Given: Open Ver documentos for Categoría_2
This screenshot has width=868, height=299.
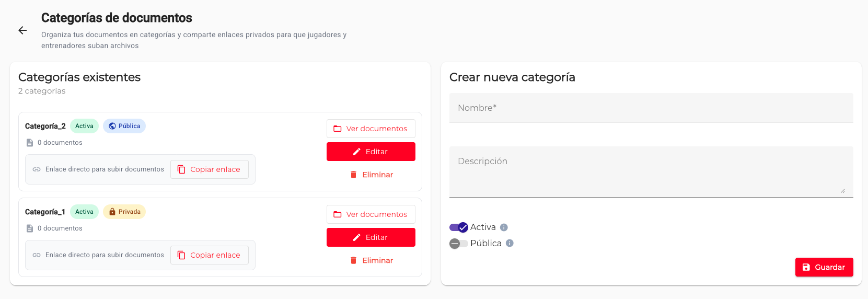Looking at the screenshot, I should point(371,129).
